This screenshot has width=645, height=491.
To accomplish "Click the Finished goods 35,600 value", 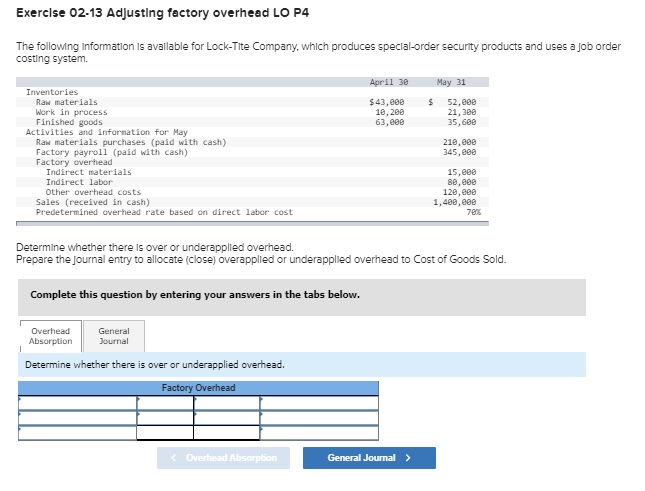I will 462,122.
